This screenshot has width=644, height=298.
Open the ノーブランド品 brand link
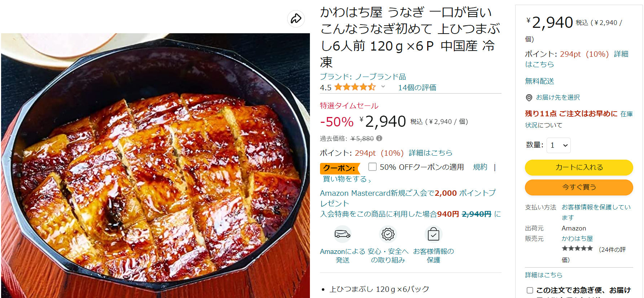pos(381,77)
